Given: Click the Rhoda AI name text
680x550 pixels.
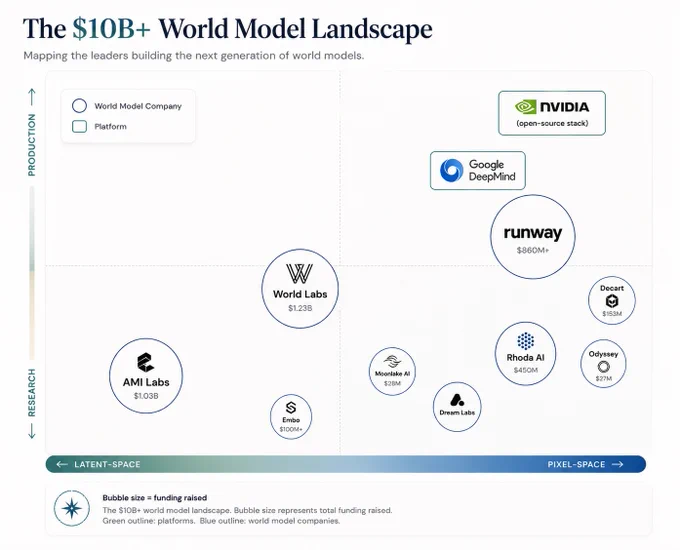Looking at the screenshot, I should [525, 358].
